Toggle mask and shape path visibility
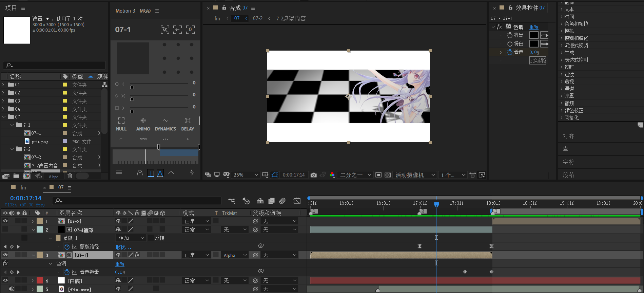644x293 pixels. [275, 175]
